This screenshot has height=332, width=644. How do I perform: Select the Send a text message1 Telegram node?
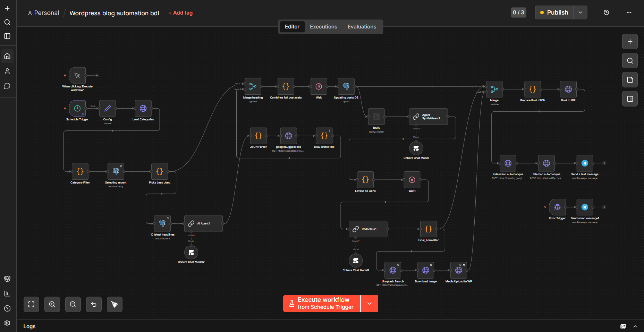[x=585, y=207]
